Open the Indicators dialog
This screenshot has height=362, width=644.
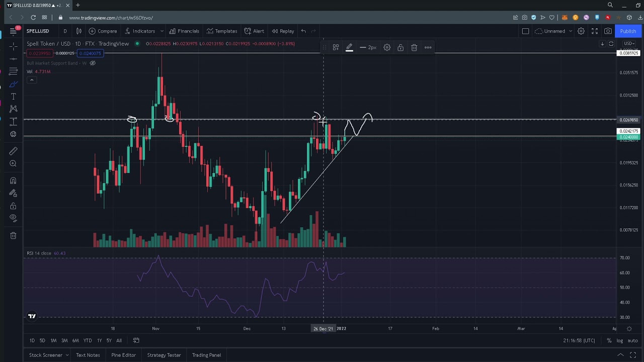(139, 31)
